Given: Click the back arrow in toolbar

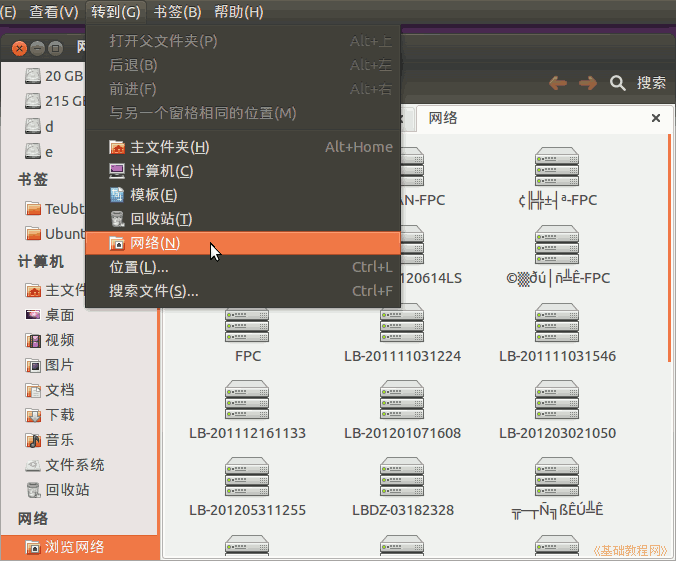Looking at the screenshot, I should pos(558,83).
